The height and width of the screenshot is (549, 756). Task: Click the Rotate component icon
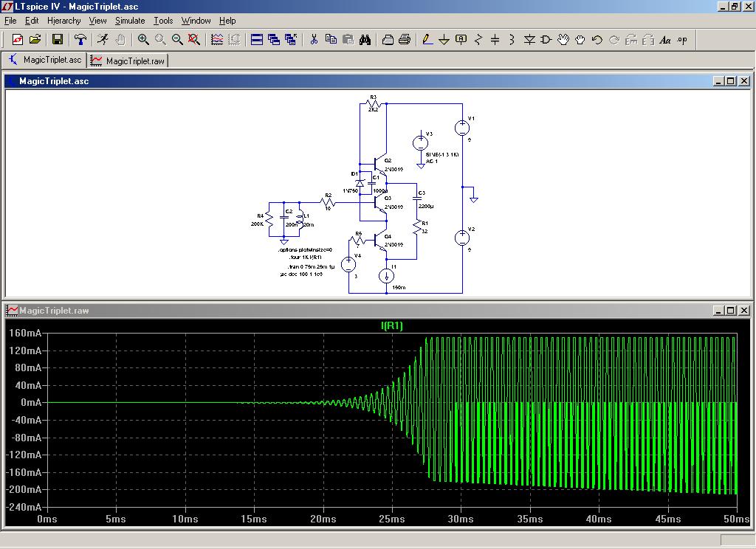pos(631,40)
